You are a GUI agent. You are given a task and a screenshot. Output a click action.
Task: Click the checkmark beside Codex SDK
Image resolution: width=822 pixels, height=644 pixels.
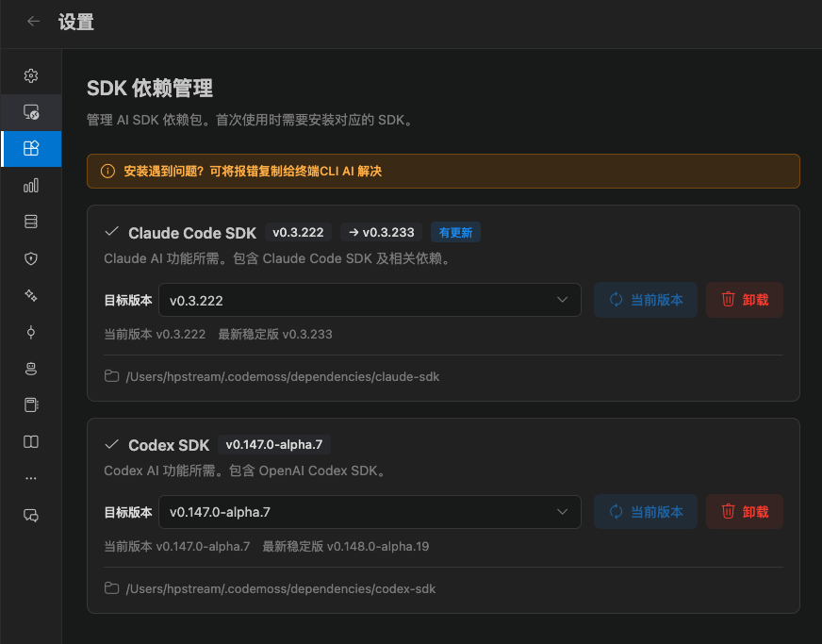(111, 444)
